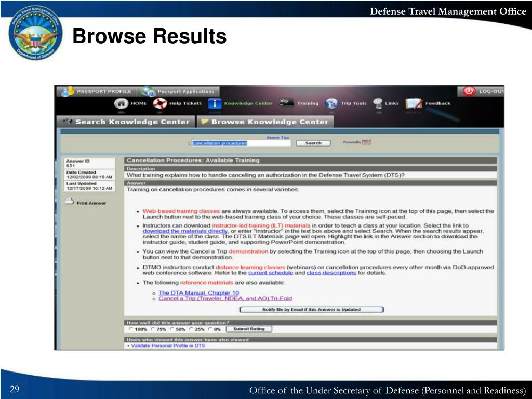Viewport: 532px width, 399px height.
Task: Click the 'Browse Results' slide title
Action: [149, 36]
